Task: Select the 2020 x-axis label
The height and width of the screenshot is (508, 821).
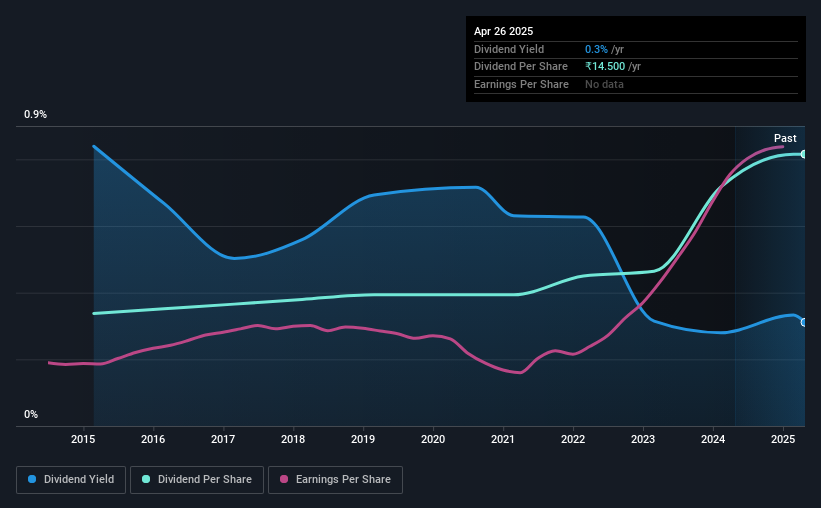Action: [433, 439]
